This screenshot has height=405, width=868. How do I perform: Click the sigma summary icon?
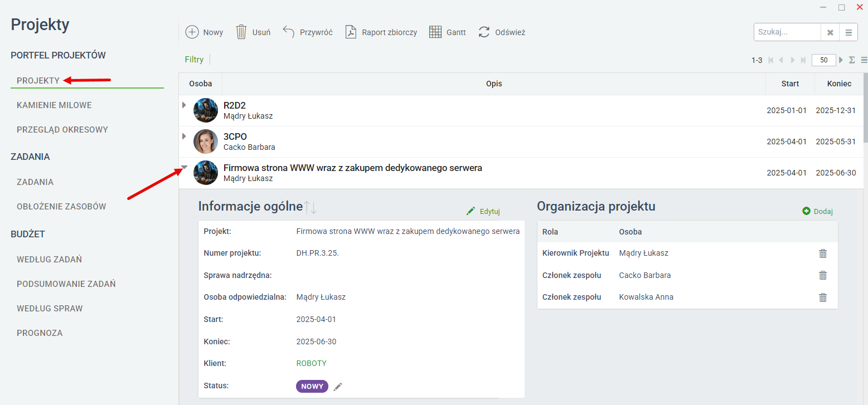tap(852, 60)
